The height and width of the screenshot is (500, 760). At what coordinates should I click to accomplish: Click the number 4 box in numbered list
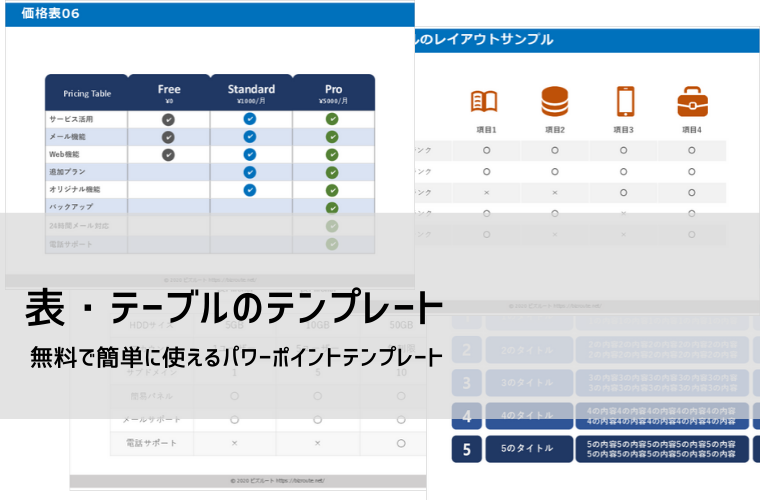(x=467, y=416)
